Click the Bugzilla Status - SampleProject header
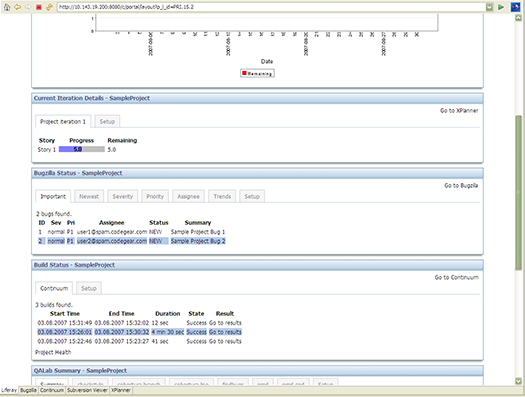The image size is (525, 397). [257, 173]
